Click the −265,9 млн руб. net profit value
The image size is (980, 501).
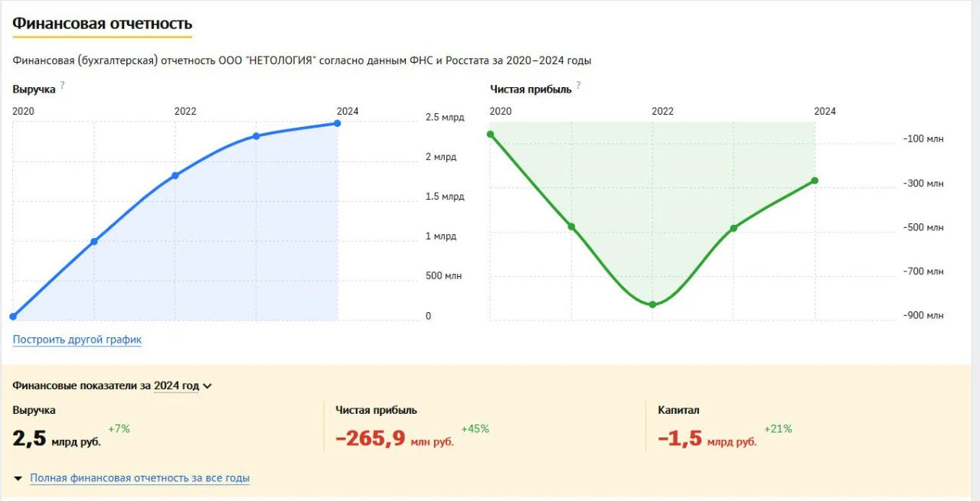394,439
